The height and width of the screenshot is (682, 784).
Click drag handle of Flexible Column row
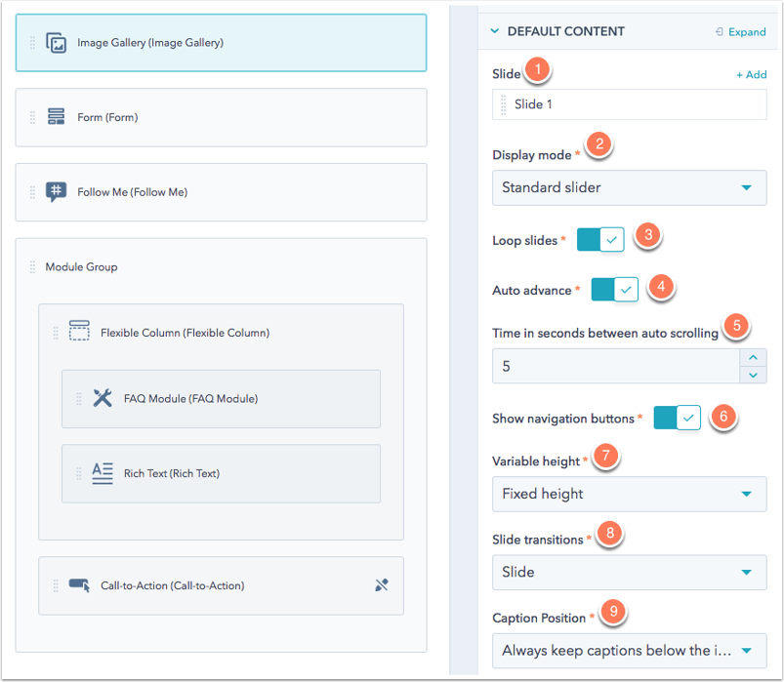click(x=56, y=333)
